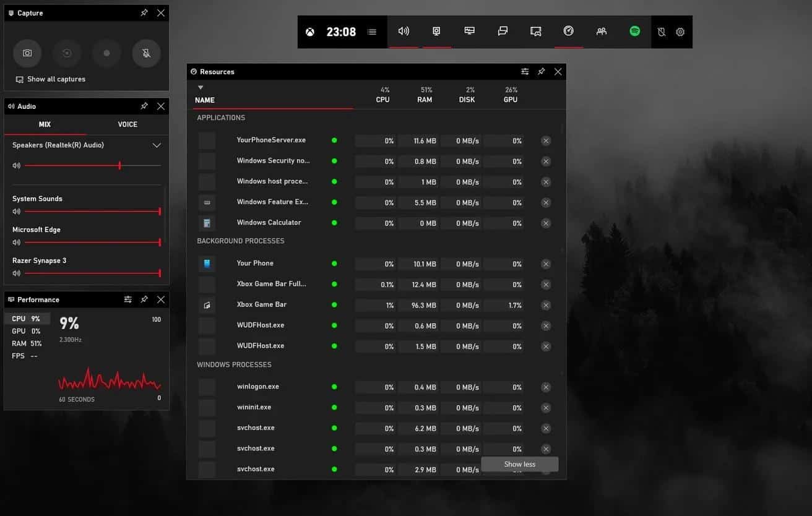Switch to the VOICE tab
Screen dimensions: 812x516
(x=127, y=124)
